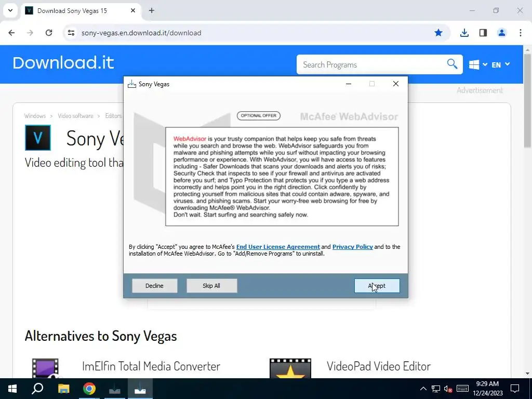Click the Windows breadcrumb link
532x399 pixels.
35,116
